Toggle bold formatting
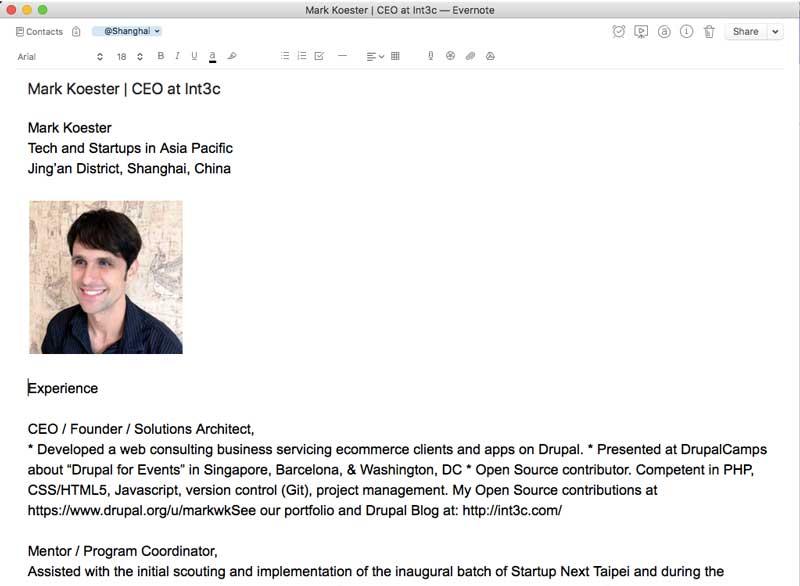This screenshot has height=586, width=800. (x=161, y=56)
